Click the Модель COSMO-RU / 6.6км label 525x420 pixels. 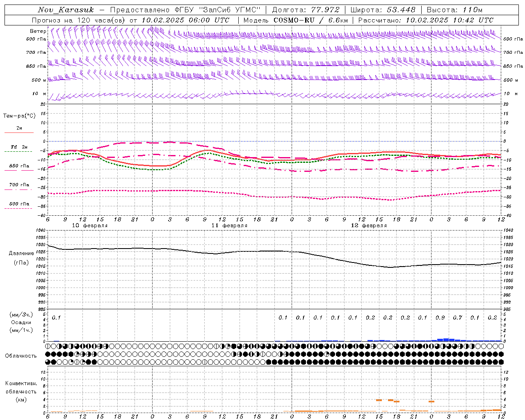pyautogui.click(x=296, y=20)
